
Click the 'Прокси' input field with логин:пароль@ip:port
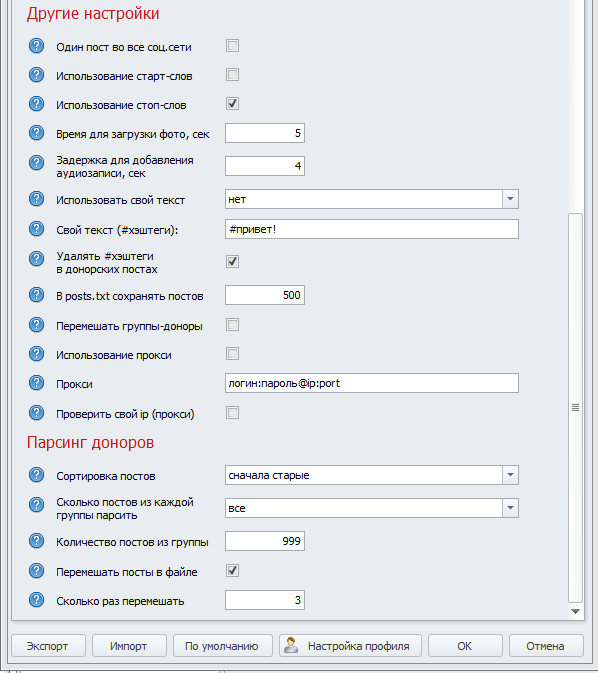(372, 383)
